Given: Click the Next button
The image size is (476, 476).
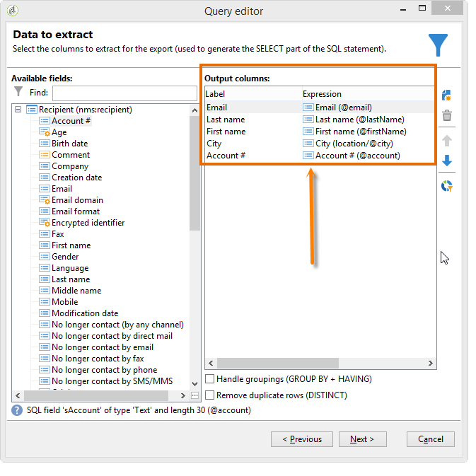Looking at the screenshot, I should (x=362, y=439).
